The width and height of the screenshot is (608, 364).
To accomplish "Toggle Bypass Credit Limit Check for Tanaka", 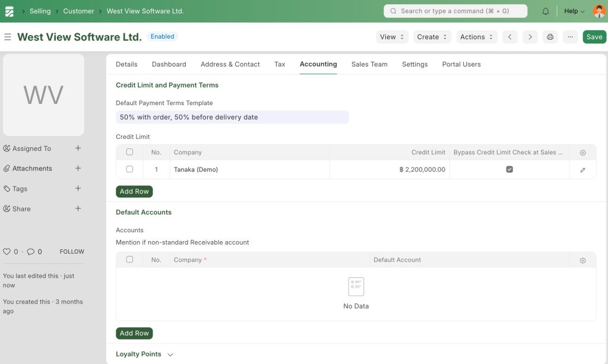I will coord(509,169).
